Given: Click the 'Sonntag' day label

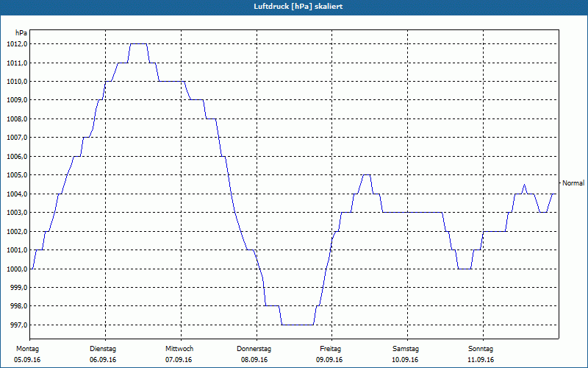Looking at the screenshot, I should [481, 349].
